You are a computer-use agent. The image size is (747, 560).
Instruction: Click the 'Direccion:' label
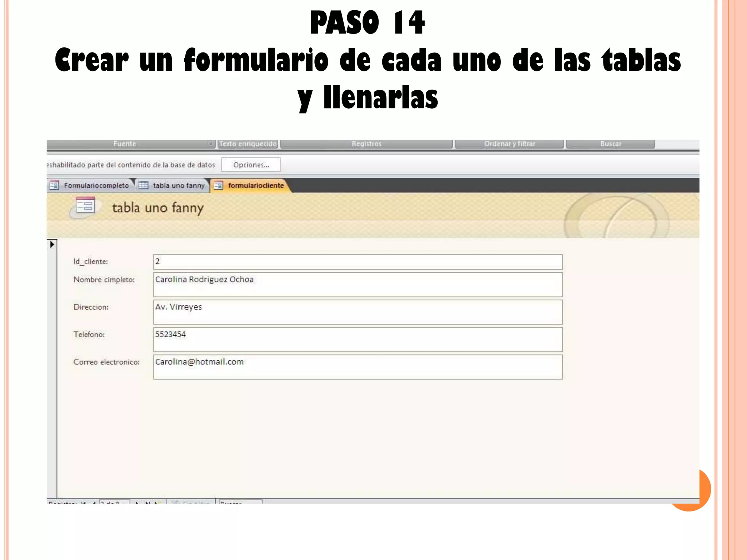(x=91, y=307)
